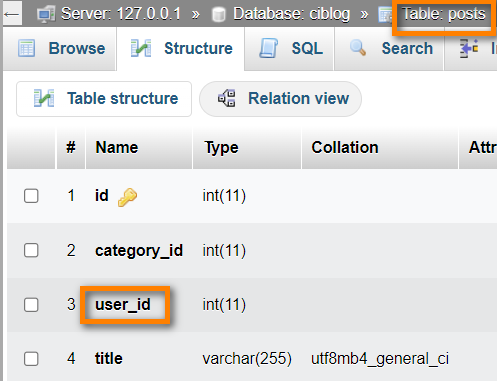497x381 pixels.
Task: Click the Table structure button
Action: tap(104, 99)
